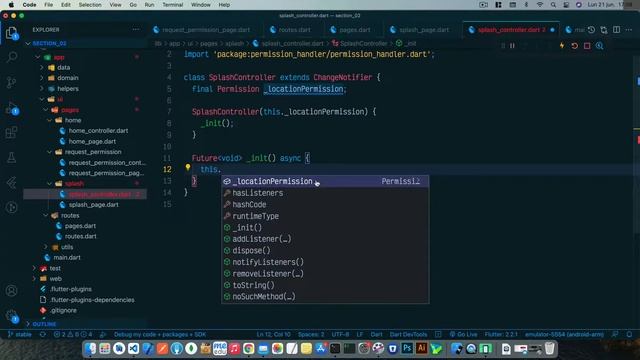Open the Search view in activity bar
This screenshot has height=360, width=640.
pos(11,57)
